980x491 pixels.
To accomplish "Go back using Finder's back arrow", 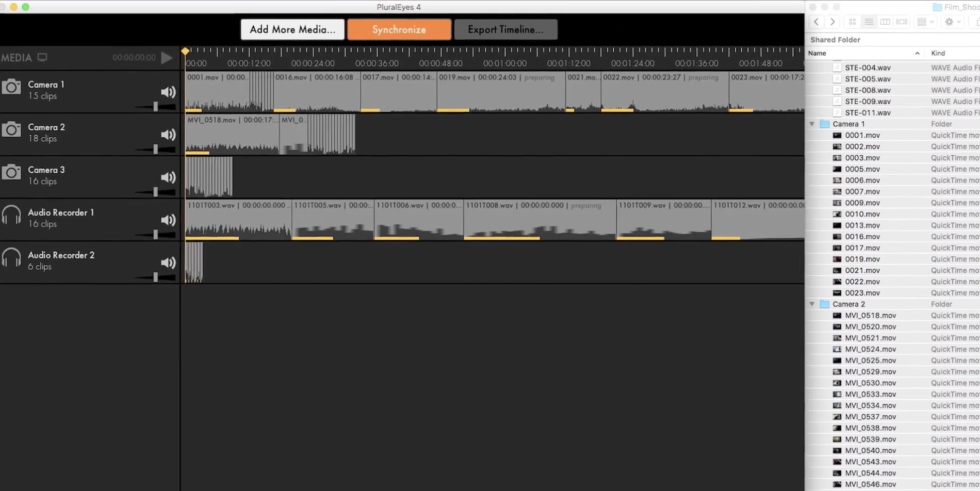I will point(816,22).
